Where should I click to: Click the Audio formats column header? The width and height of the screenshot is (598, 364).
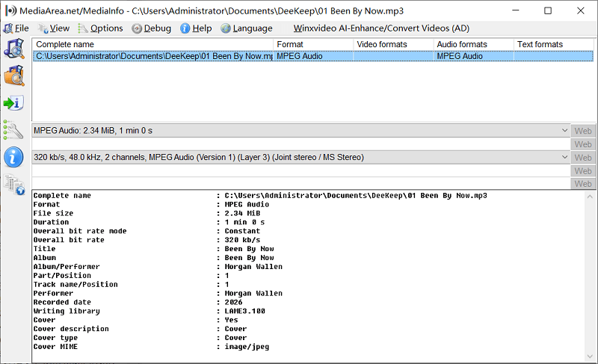(x=474, y=44)
